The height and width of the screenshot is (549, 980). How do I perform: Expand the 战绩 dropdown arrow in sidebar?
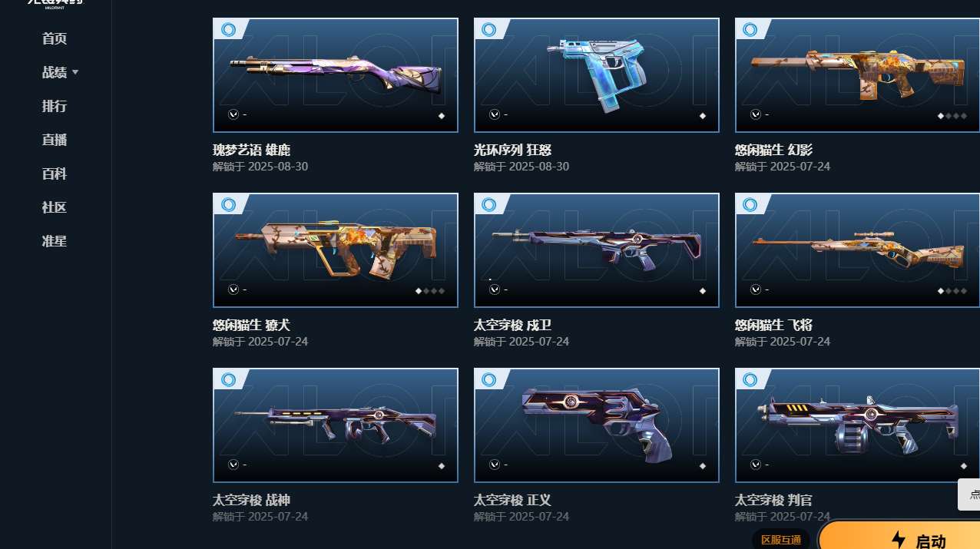click(75, 72)
